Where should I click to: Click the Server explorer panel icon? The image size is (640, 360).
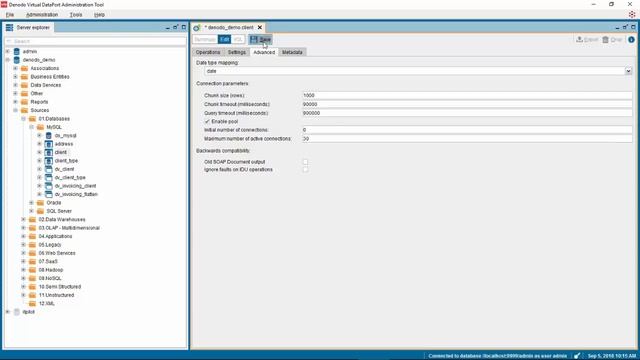(9, 27)
